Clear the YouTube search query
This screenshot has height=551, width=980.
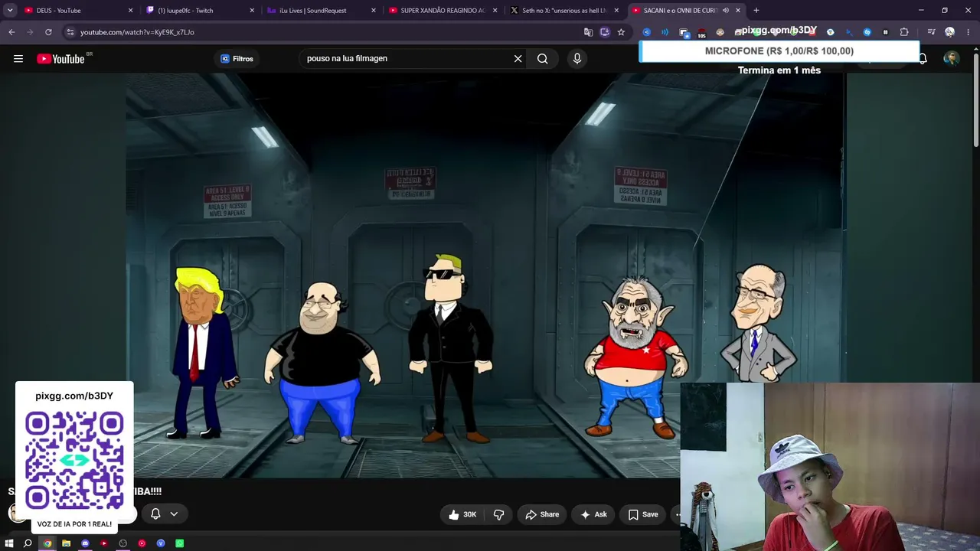(518, 59)
